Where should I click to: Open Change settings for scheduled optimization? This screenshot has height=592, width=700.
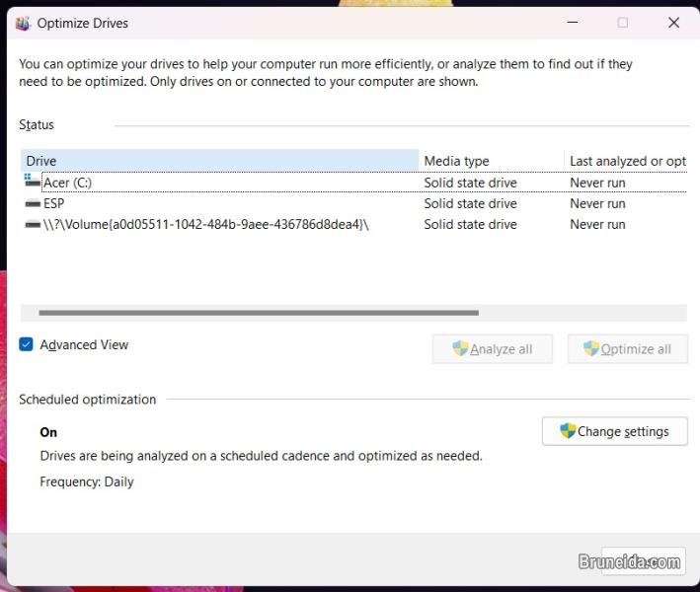coord(614,431)
